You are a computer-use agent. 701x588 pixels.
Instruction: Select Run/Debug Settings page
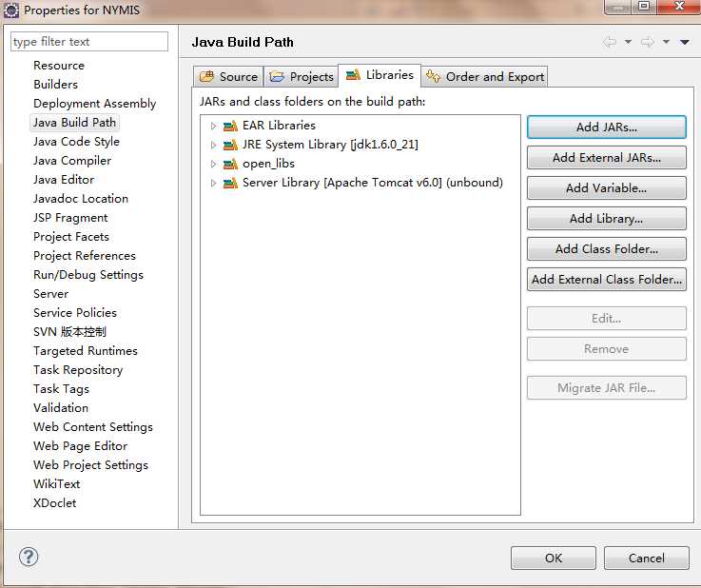[88, 275]
